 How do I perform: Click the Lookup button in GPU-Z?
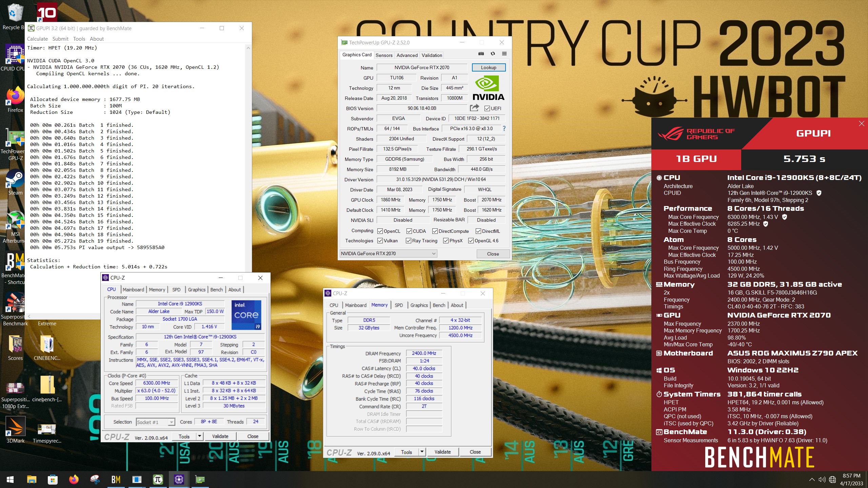click(489, 67)
